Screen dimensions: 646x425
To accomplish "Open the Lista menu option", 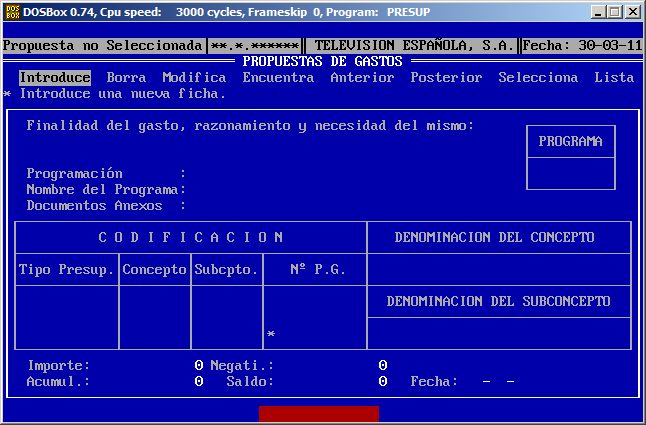I will pyautogui.click(x=614, y=77).
